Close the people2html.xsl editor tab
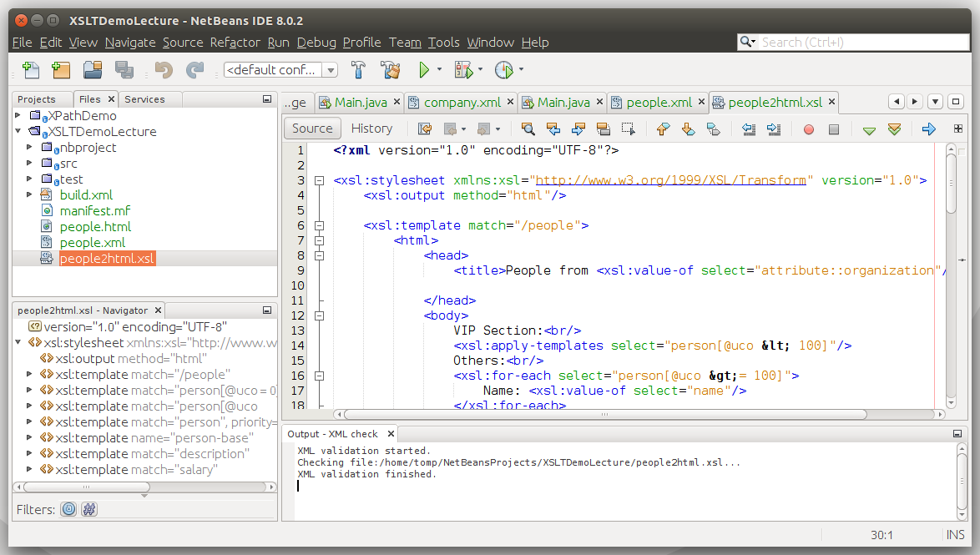The height and width of the screenshot is (555, 980). pos(831,101)
